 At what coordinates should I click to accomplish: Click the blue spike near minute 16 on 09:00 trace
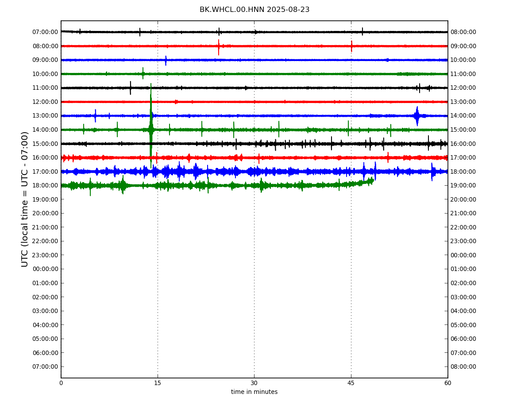pos(166,60)
